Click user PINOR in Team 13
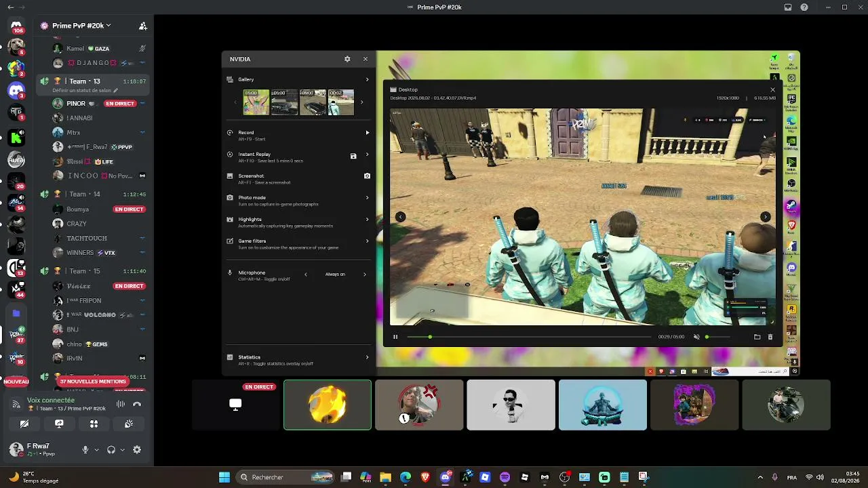The height and width of the screenshot is (488, 868). 76,104
